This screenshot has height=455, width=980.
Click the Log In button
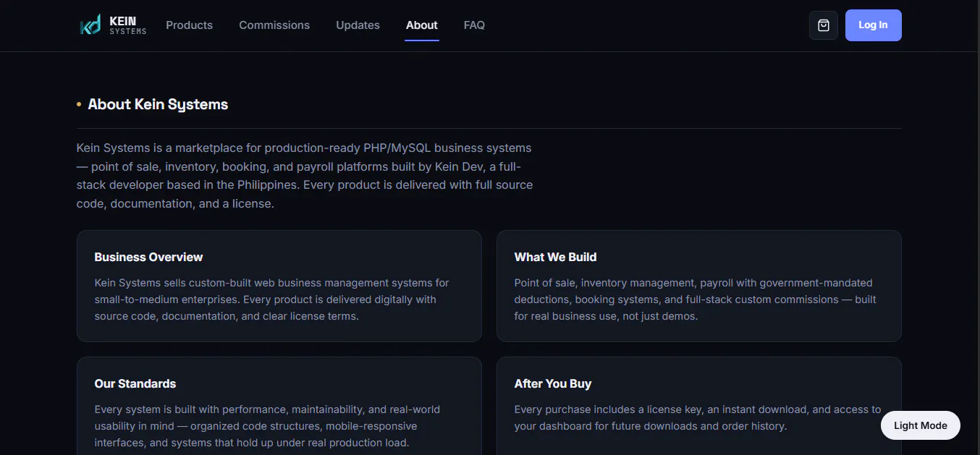tap(873, 25)
